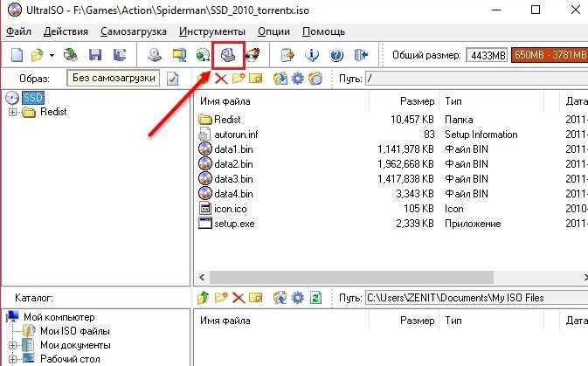The height and width of the screenshot is (366, 588).
Task: Click the Up folder icon in Каталог toolbar
Action: pos(203,298)
